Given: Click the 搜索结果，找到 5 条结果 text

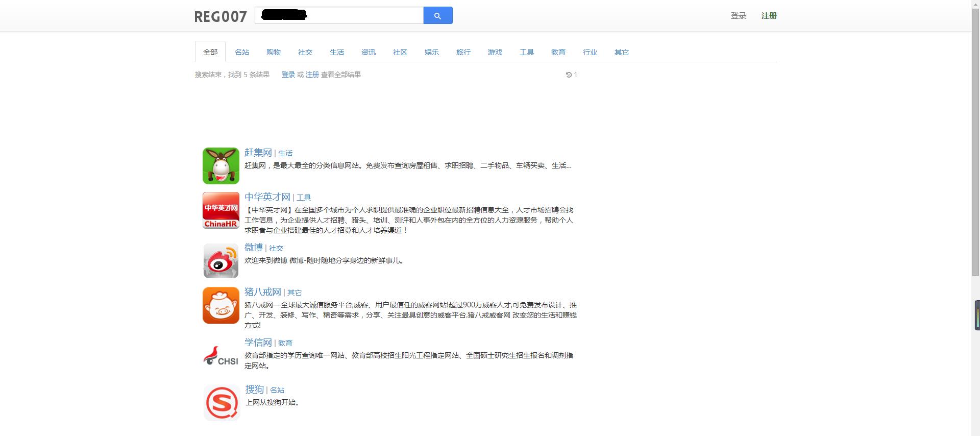Looking at the screenshot, I should click(232, 75).
